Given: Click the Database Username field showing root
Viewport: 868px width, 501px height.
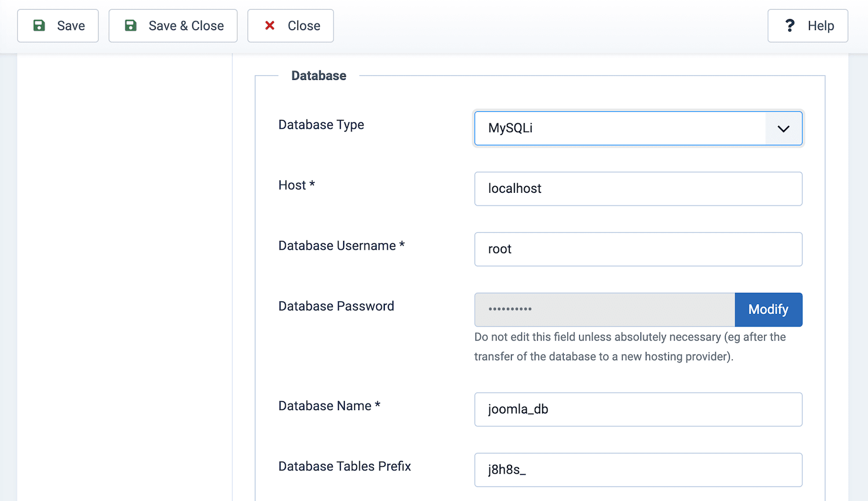Looking at the screenshot, I should pyautogui.click(x=638, y=249).
